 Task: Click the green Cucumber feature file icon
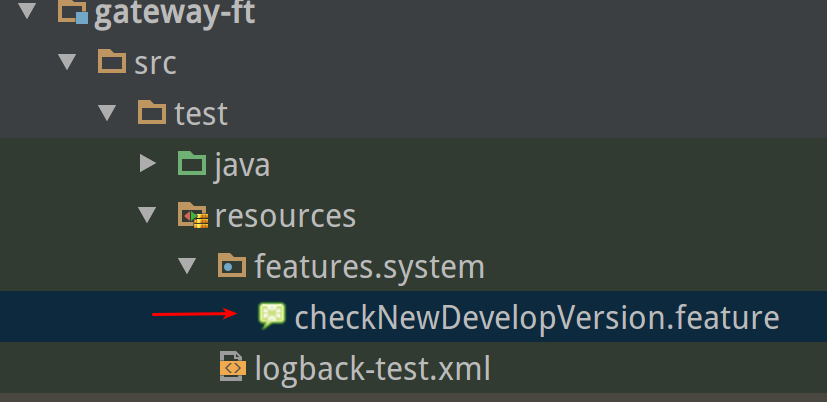pos(271,317)
